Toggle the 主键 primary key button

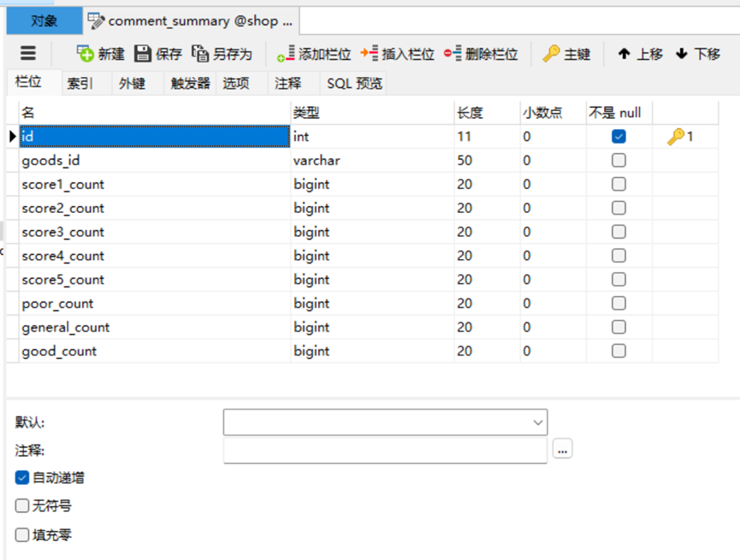point(566,54)
